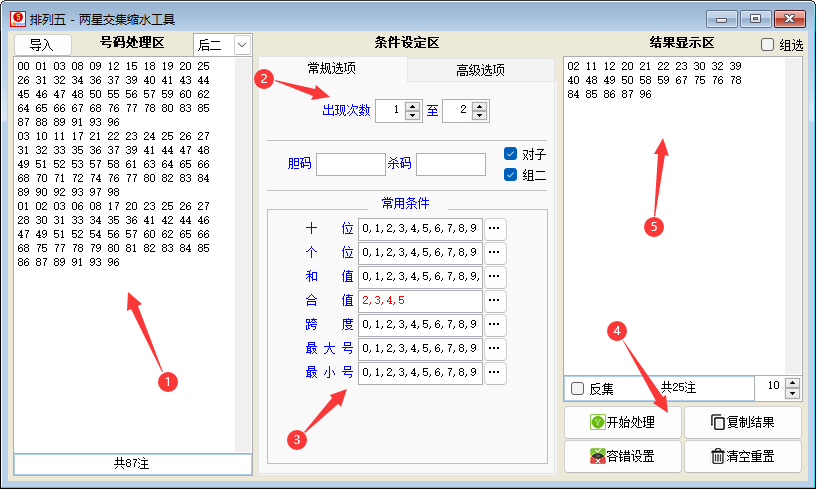Click into the 胆码 input field

click(x=350, y=164)
